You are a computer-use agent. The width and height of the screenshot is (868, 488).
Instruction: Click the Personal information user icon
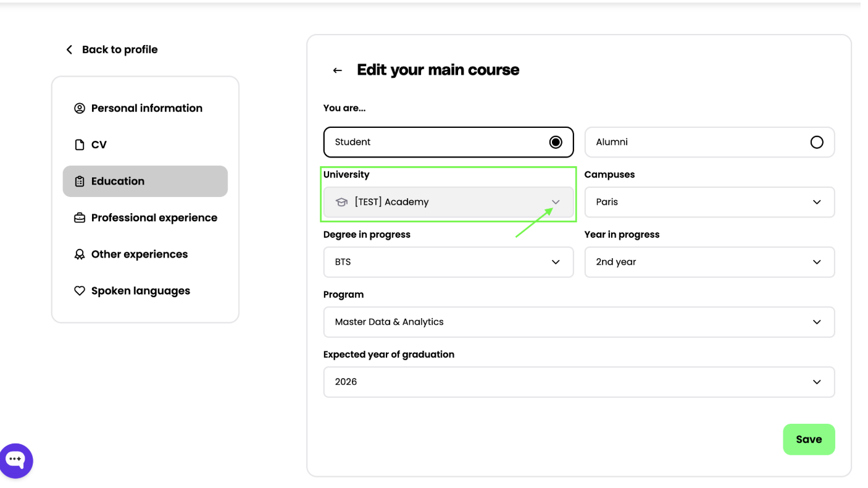80,108
